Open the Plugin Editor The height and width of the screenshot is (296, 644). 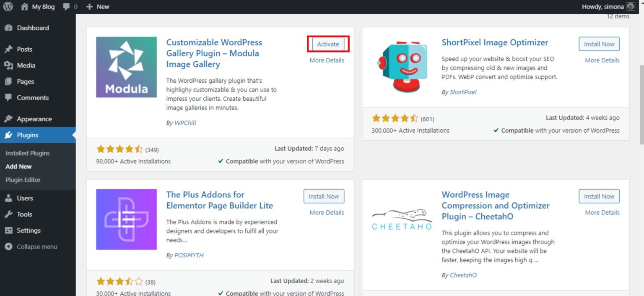click(23, 180)
